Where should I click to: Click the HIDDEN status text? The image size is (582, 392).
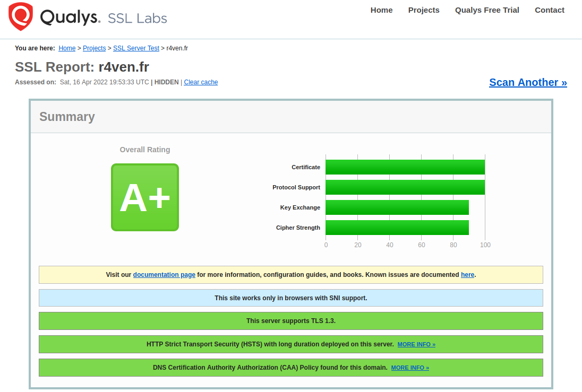point(166,82)
